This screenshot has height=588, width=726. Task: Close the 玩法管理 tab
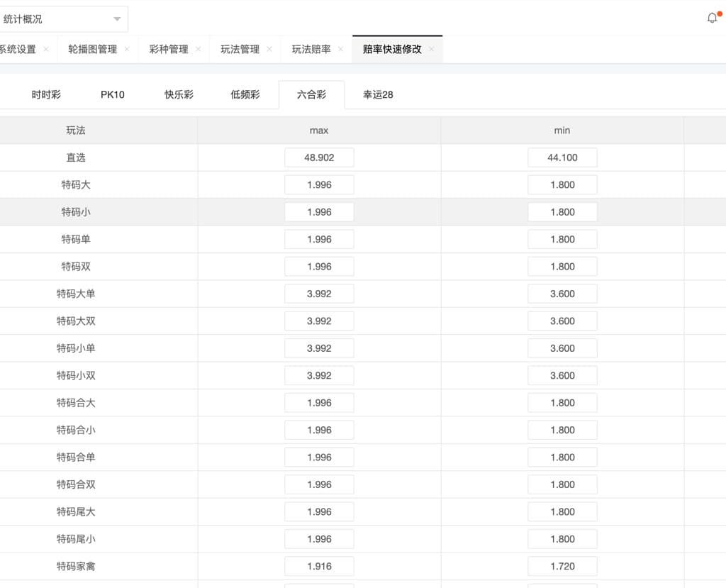[x=269, y=50]
